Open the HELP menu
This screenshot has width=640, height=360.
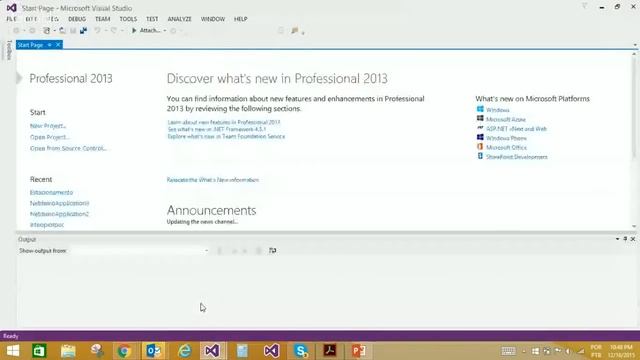point(240,19)
